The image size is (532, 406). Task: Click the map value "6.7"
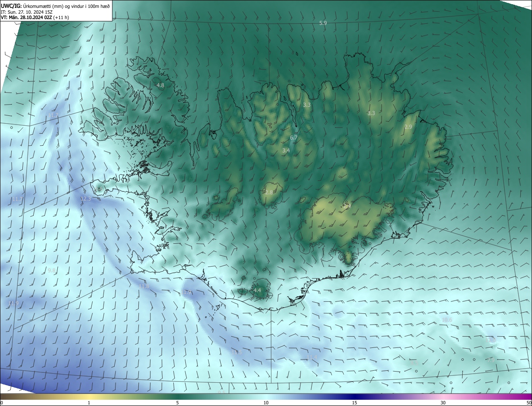294,137
